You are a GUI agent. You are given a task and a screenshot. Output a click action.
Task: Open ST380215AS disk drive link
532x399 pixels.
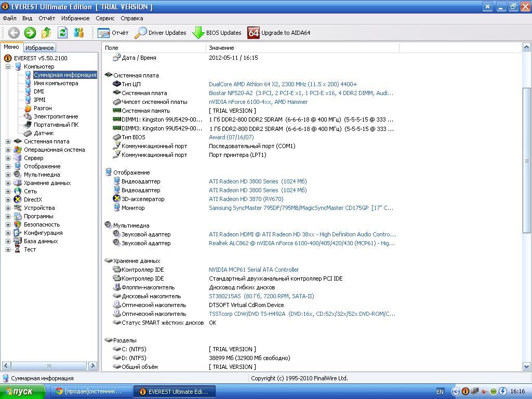[x=262, y=296]
